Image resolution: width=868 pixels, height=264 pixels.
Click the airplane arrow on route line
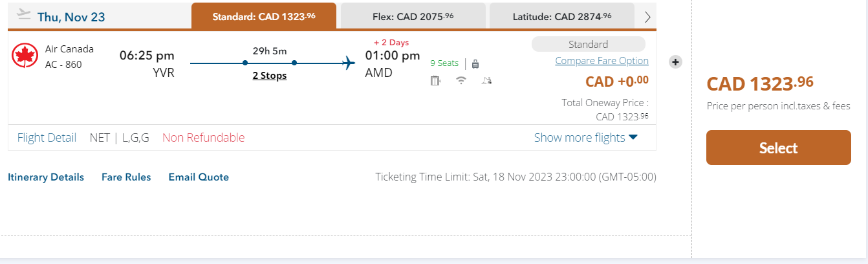349,63
